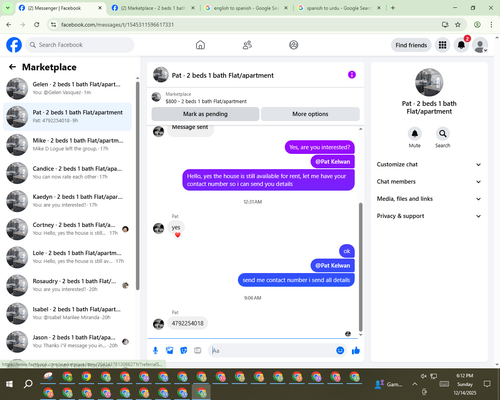Open a new browser tab

pyautogui.click(x=393, y=8)
